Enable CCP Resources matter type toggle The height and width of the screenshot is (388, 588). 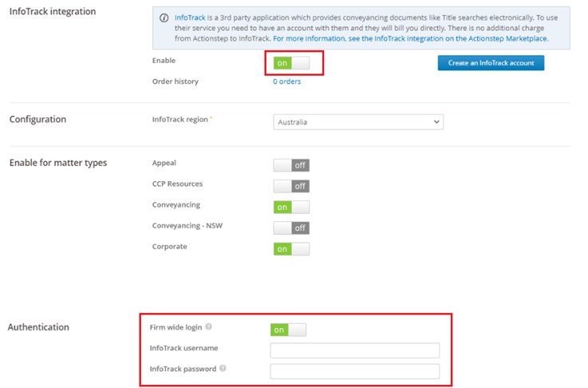tap(291, 186)
